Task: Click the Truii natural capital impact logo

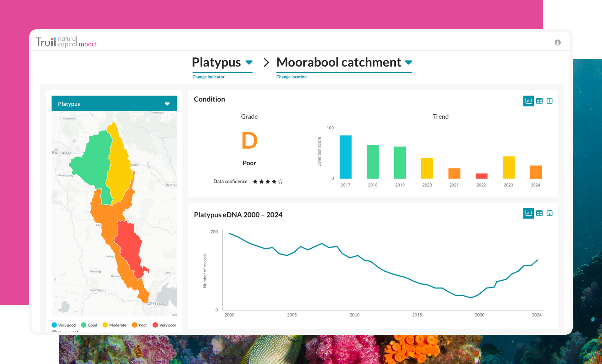Action: (x=67, y=42)
